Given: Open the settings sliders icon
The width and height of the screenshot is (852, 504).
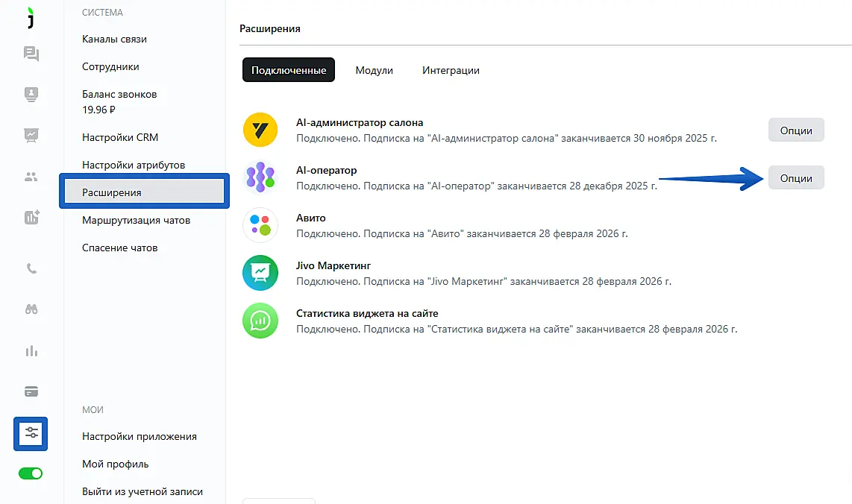Looking at the screenshot, I should click(31, 433).
